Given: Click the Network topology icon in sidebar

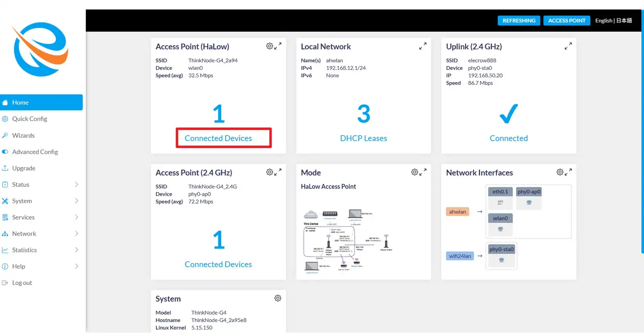Looking at the screenshot, I should coord(5,234).
